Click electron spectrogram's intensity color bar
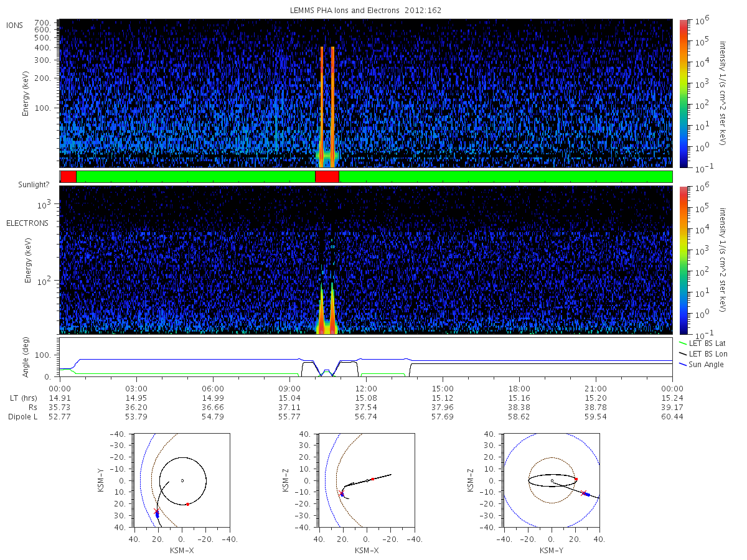The width and height of the screenshot is (747, 560). [684, 260]
